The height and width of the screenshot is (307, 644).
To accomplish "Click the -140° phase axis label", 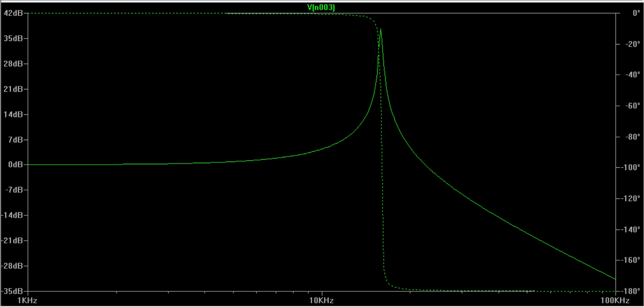I will coord(631,229).
